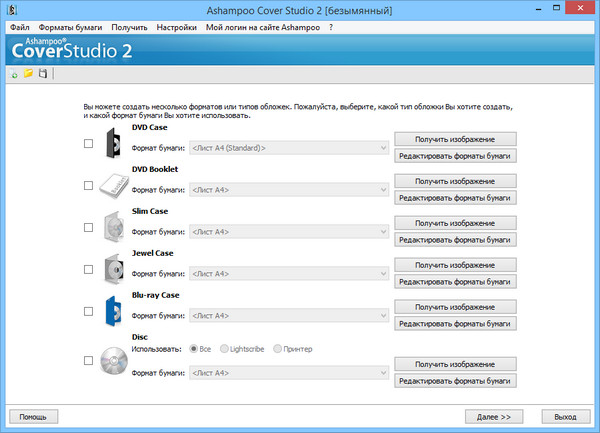This screenshot has width=600, height=433.
Task: Click Получить изображение for DVD Booklet
Action: [x=456, y=181]
